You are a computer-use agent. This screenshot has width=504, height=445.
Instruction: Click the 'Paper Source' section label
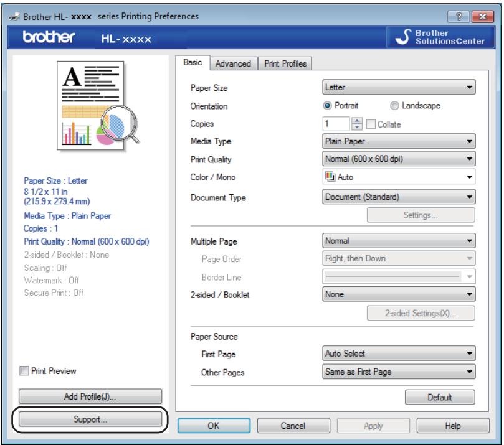pos(214,337)
